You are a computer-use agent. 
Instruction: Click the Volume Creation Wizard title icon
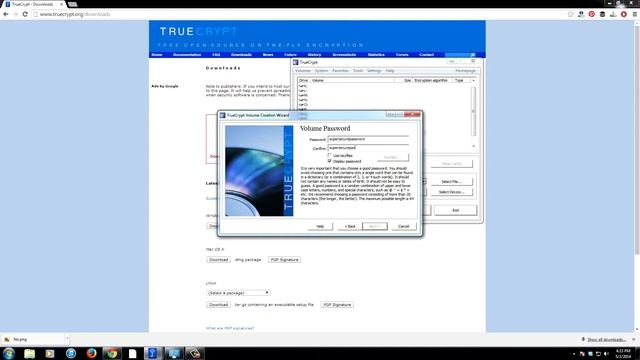[x=223, y=116]
